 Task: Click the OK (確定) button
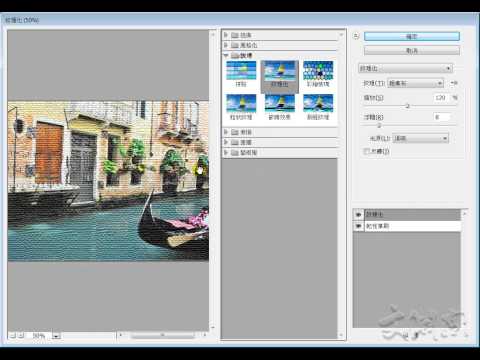(x=412, y=36)
